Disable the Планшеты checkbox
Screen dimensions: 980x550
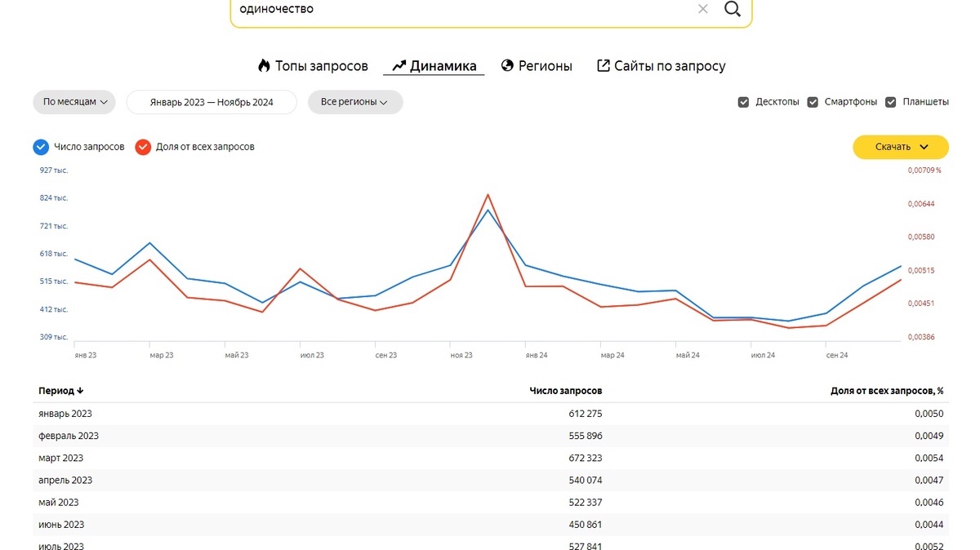point(890,102)
